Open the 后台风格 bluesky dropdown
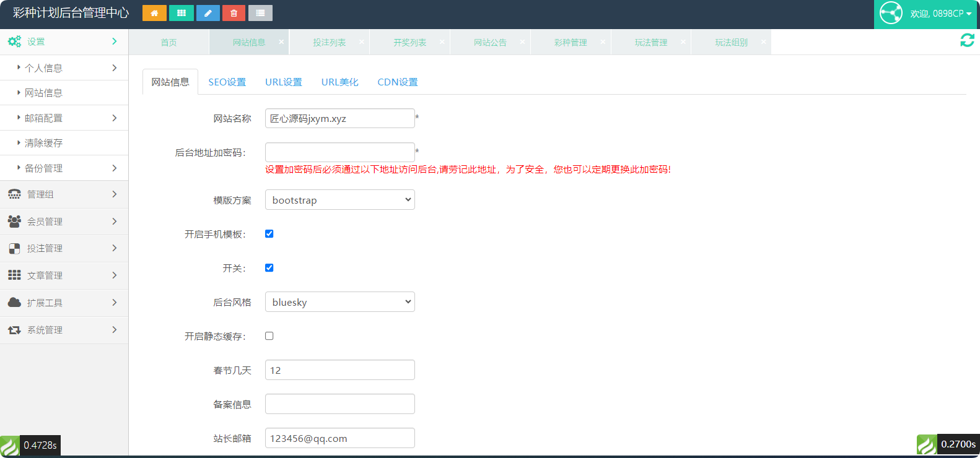Image resolution: width=980 pixels, height=458 pixels. pos(340,302)
